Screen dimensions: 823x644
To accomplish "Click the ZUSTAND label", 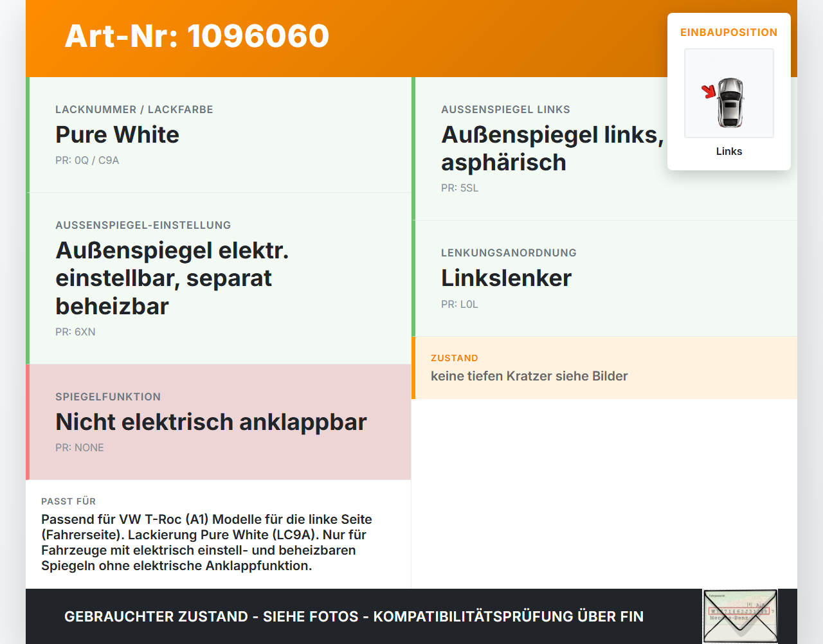I will coord(455,358).
